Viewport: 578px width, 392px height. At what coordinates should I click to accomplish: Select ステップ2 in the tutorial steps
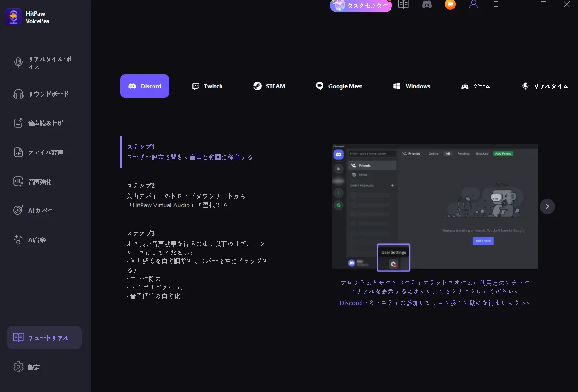(x=141, y=186)
